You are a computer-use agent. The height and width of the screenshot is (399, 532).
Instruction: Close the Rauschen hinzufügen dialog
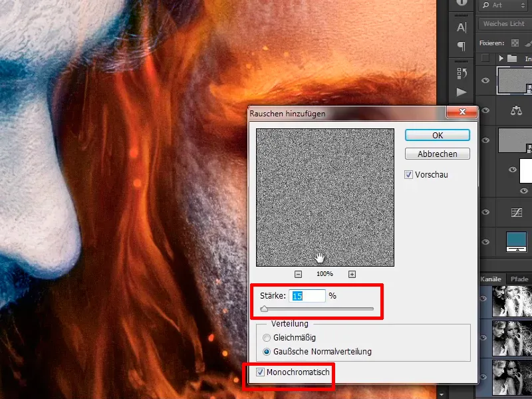pyautogui.click(x=462, y=112)
